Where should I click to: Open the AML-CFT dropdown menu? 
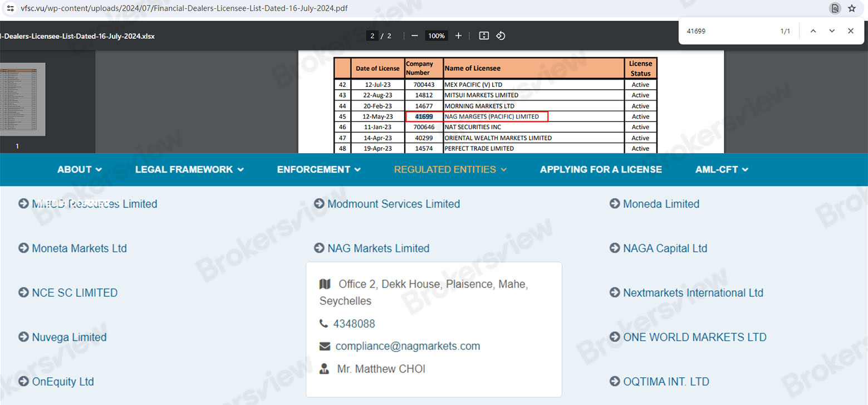pyautogui.click(x=721, y=169)
